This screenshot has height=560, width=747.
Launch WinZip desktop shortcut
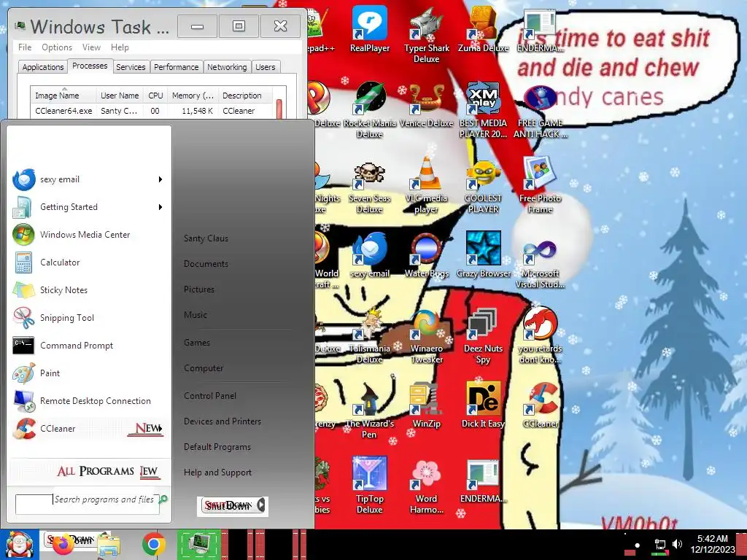(426, 405)
